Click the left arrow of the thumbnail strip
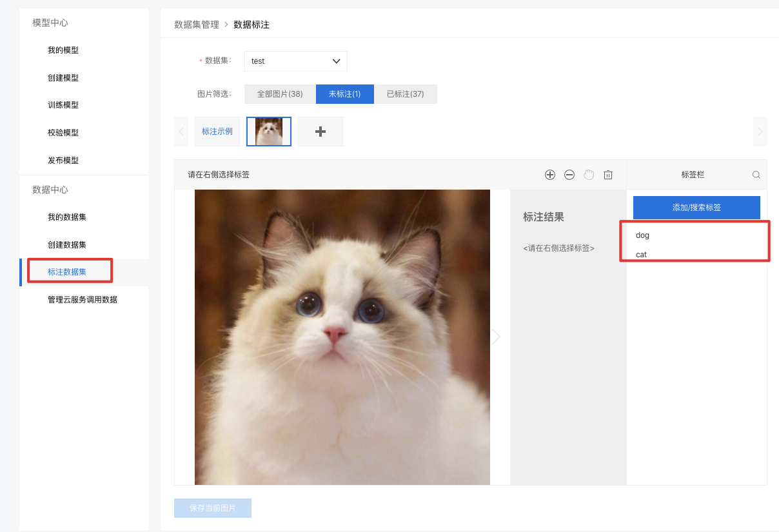This screenshot has width=779, height=532. 181,131
